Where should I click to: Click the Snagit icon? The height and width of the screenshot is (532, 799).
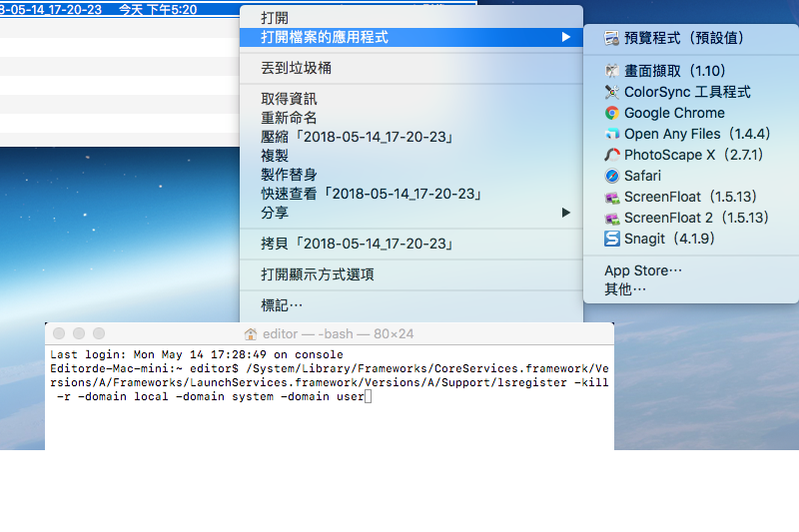611,239
